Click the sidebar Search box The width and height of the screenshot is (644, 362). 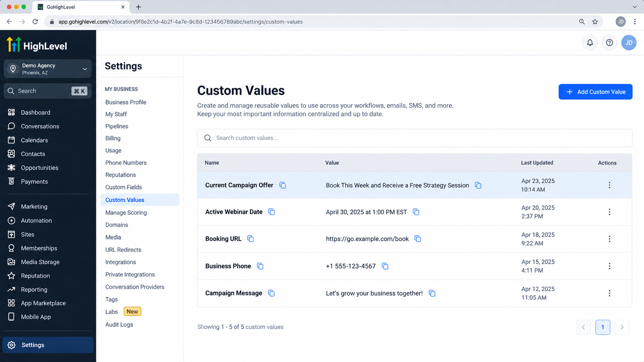(x=48, y=91)
